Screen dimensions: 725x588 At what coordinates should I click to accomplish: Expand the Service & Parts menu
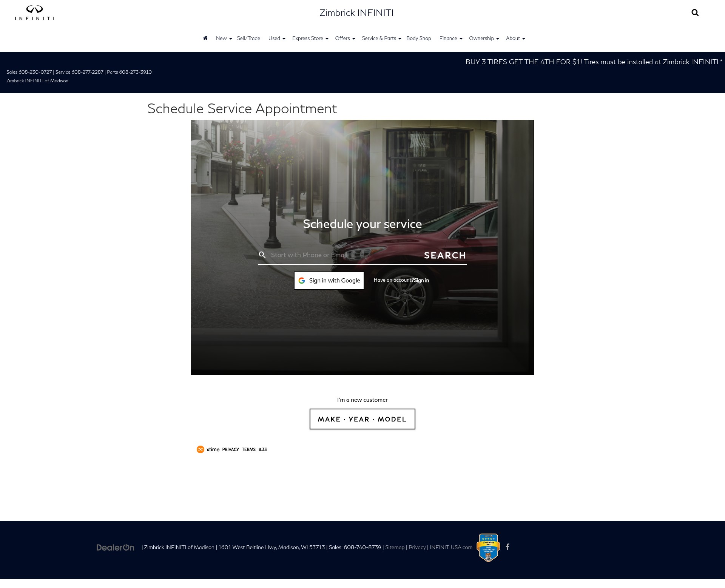pos(381,39)
